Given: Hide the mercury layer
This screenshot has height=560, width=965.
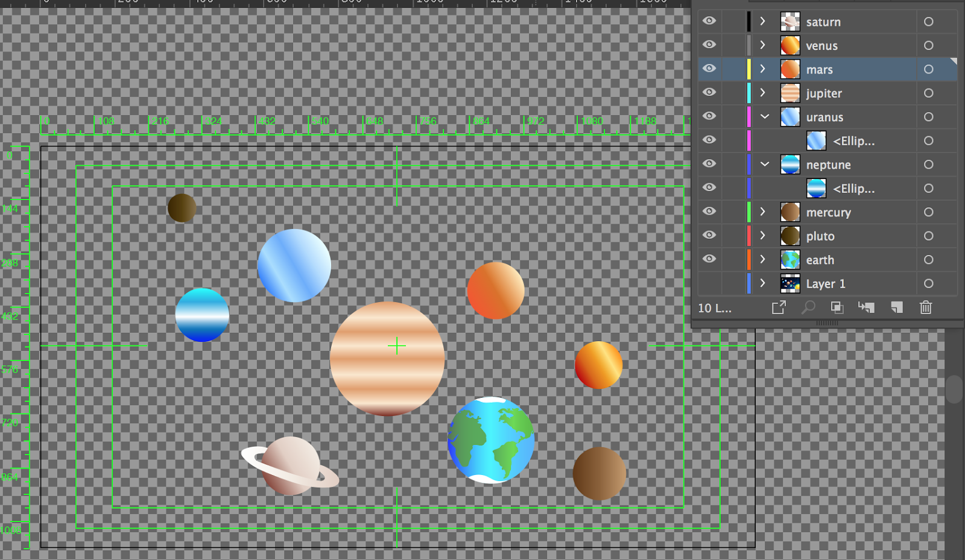Looking at the screenshot, I should [709, 212].
